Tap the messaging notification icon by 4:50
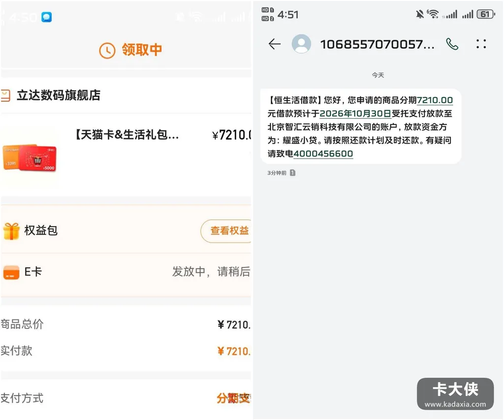The image size is (504, 420). (47, 17)
